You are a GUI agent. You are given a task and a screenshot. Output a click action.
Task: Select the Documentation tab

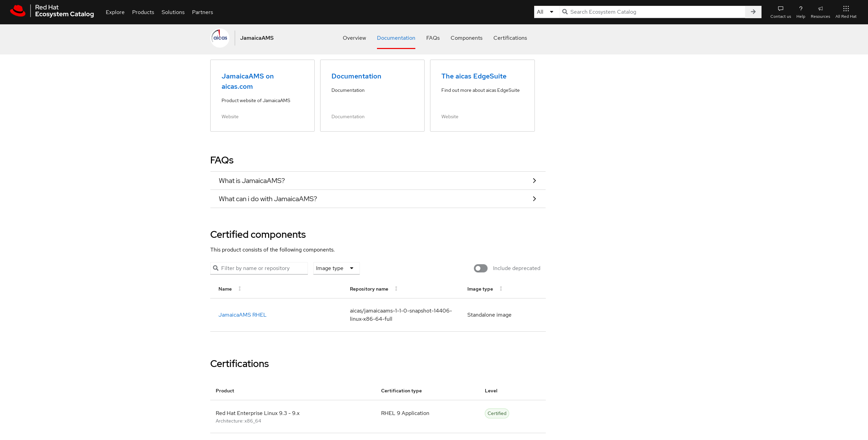(x=396, y=38)
